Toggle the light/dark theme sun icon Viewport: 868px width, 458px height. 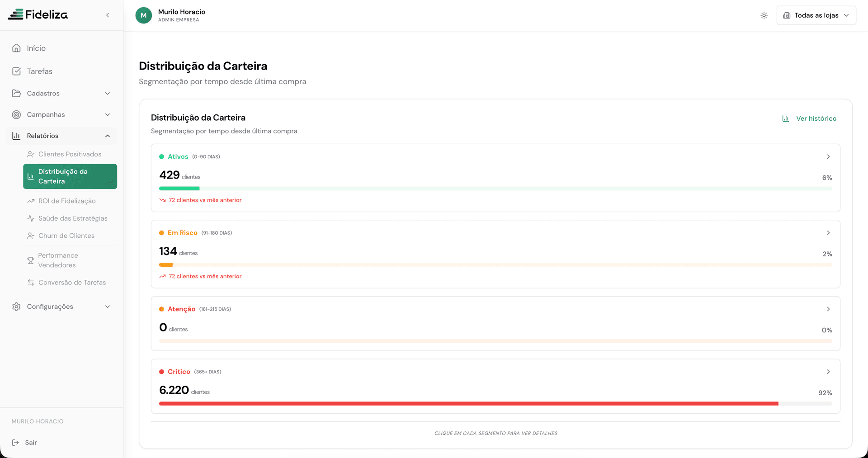pyautogui.click(x=764, y=15)
